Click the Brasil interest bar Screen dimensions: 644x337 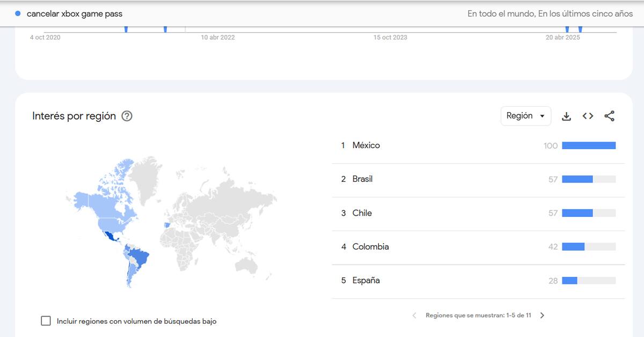pyautogui.click(x=589, y=179)
